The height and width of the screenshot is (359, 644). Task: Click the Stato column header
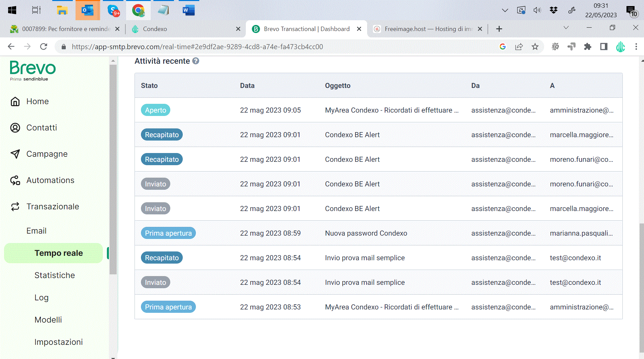(149, 86)
